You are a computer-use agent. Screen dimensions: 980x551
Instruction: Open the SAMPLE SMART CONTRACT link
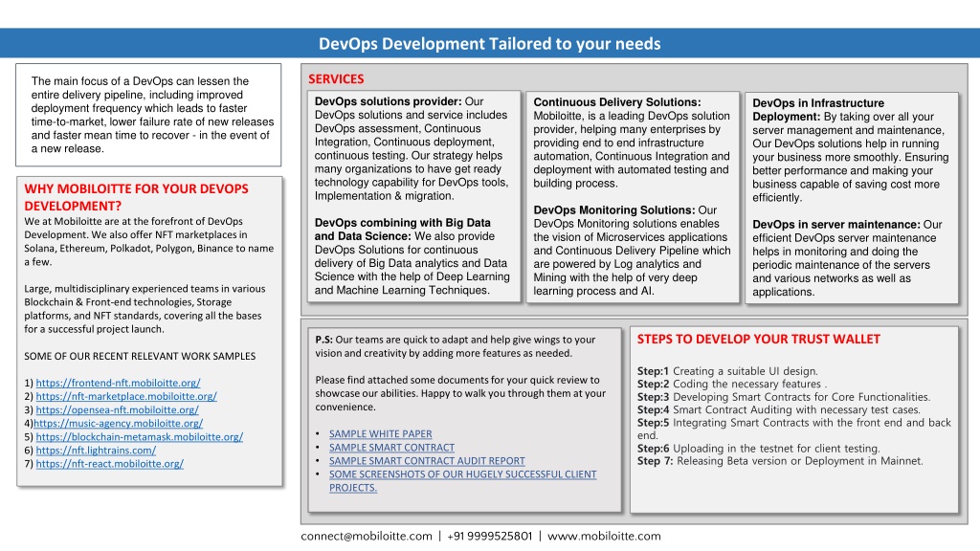[391, 448]
